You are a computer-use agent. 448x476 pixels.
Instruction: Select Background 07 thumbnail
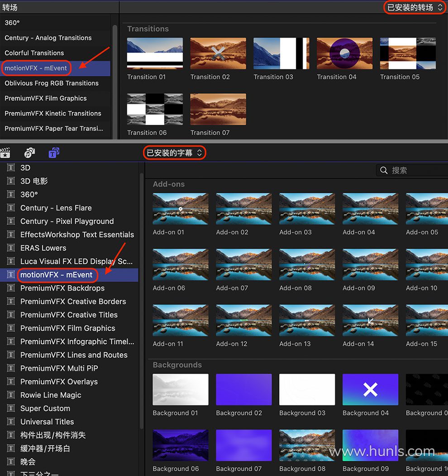click(244, 445)
